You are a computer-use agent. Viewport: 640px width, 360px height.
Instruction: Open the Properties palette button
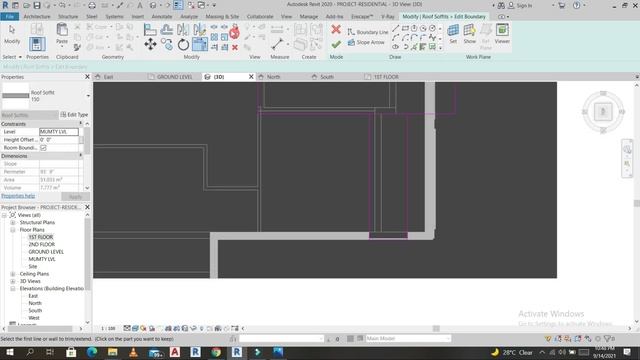(37, 44)
